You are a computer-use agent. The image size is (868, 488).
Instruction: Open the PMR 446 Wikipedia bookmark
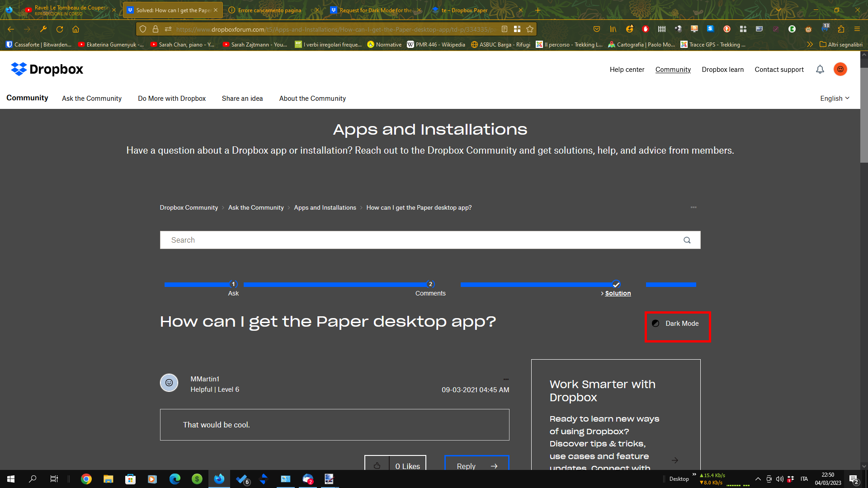tap(436, 44)
